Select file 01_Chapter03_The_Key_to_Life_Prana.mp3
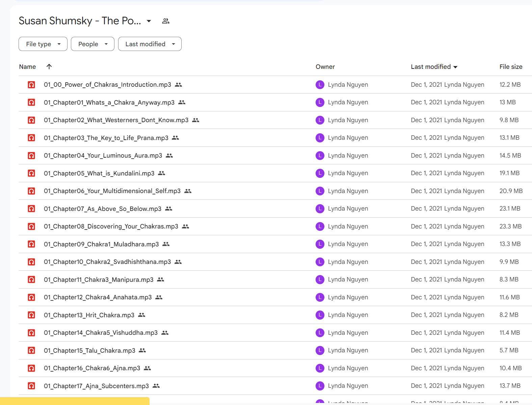The image size is (532, 405). 106,138
